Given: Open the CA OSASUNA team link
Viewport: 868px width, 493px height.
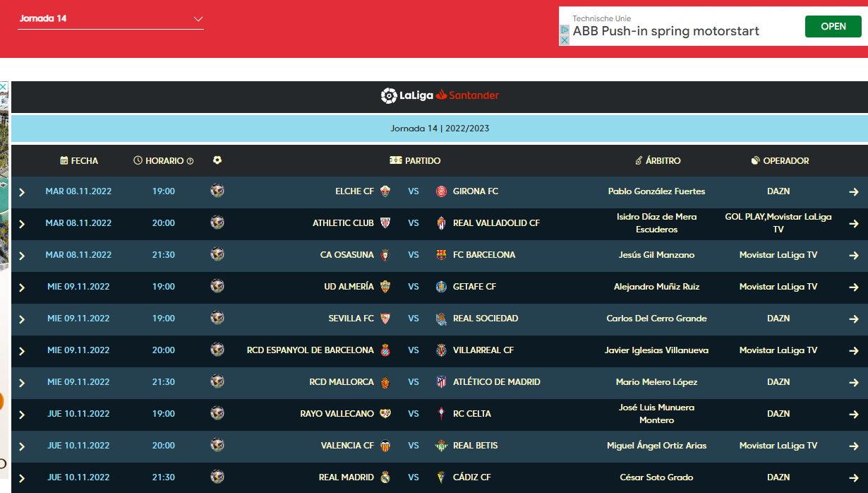Looking at the screenshot, I should [x=347, y=255].
